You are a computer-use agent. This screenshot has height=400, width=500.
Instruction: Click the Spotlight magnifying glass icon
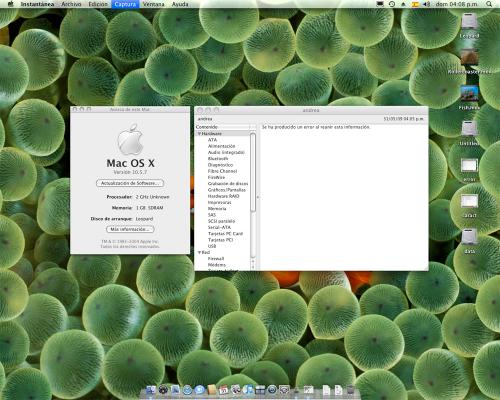(489, 4)
